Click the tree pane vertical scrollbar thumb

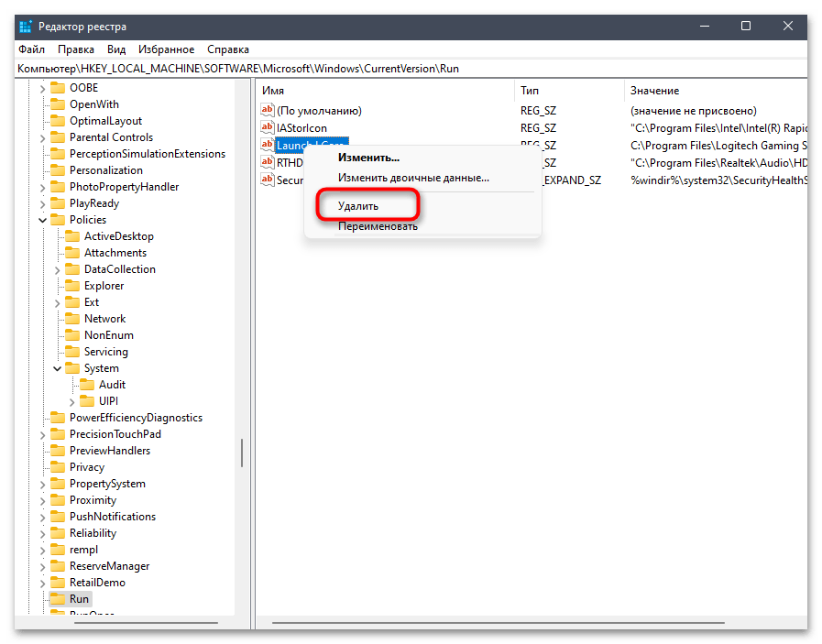(x=242, y=453)
